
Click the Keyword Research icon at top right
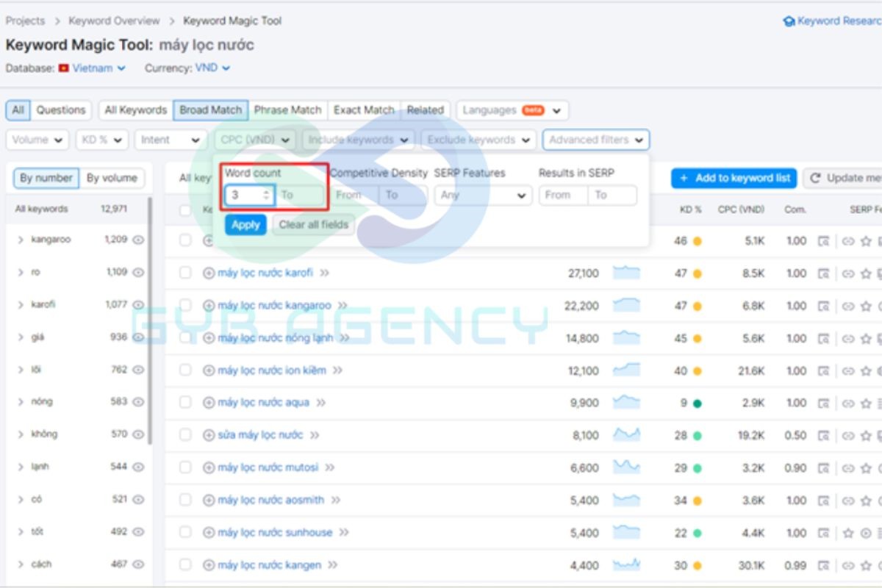click(789, 21)
